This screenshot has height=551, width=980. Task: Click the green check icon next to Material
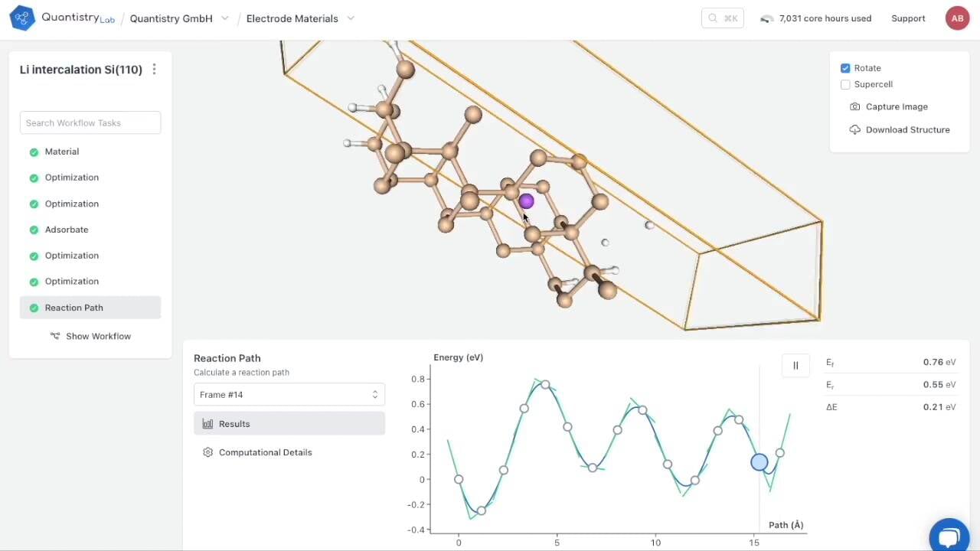click(34, 152)
